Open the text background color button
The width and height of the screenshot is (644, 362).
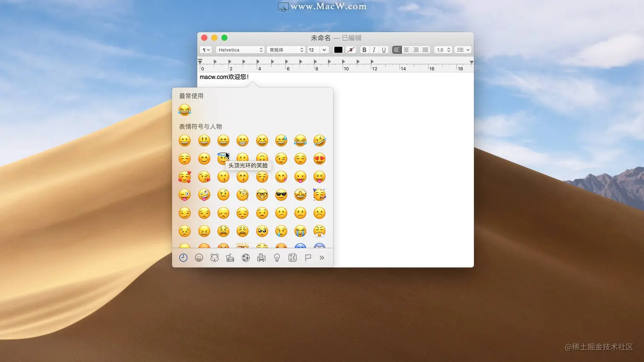click(x=351, y=50)
